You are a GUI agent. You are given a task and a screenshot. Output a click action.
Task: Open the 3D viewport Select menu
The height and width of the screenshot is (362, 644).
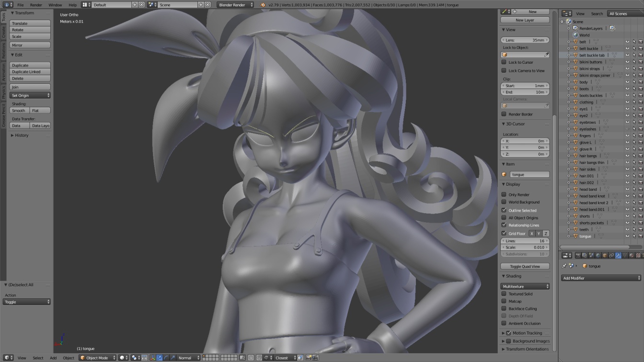click(38, 358)
